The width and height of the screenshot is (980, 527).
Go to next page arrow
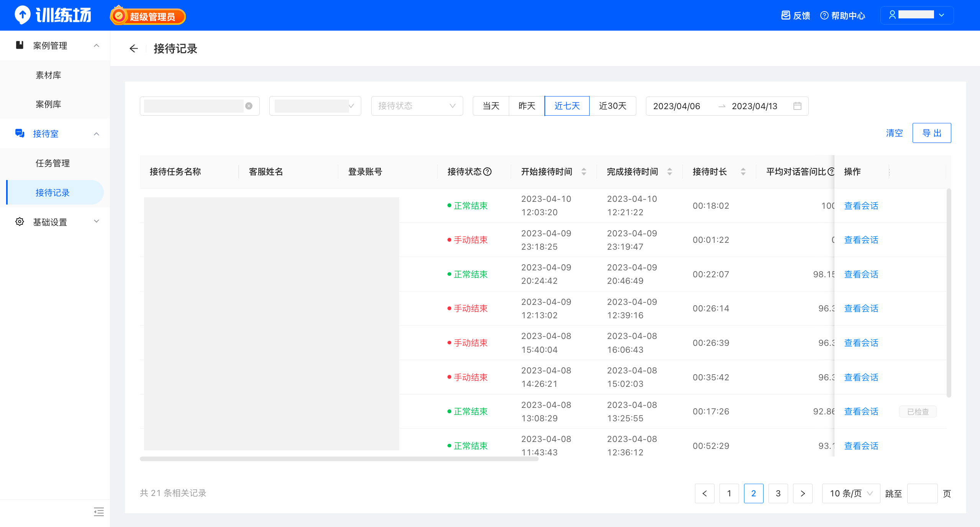(803, 493)
